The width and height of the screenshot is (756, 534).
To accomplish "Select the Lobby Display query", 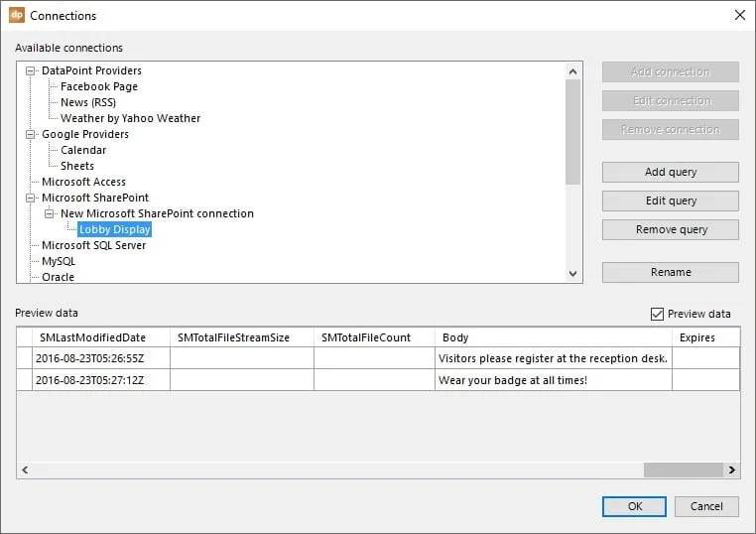I will 115,229.
